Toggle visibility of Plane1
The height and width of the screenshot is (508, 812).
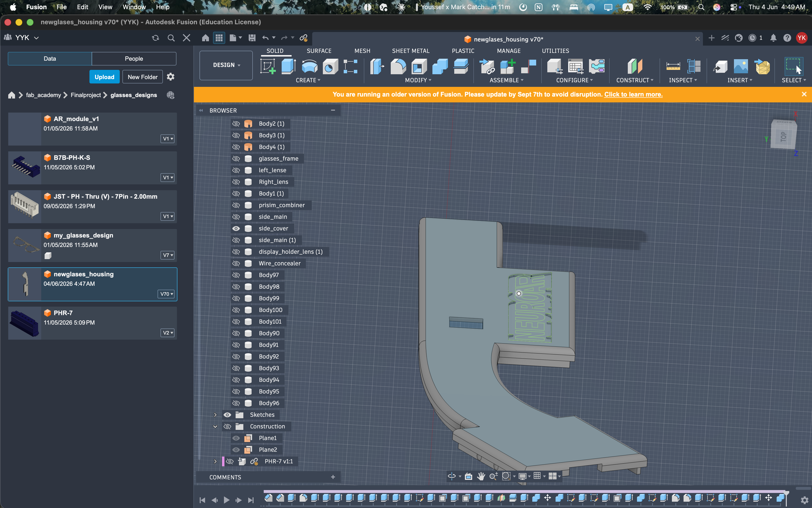236,438
